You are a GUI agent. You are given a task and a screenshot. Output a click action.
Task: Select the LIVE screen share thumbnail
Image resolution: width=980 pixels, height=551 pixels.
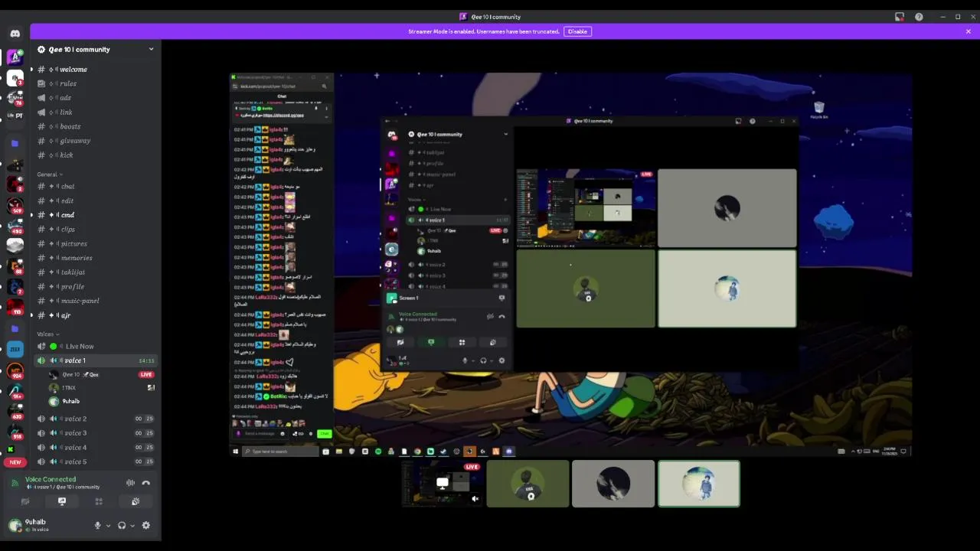[443, 484]
